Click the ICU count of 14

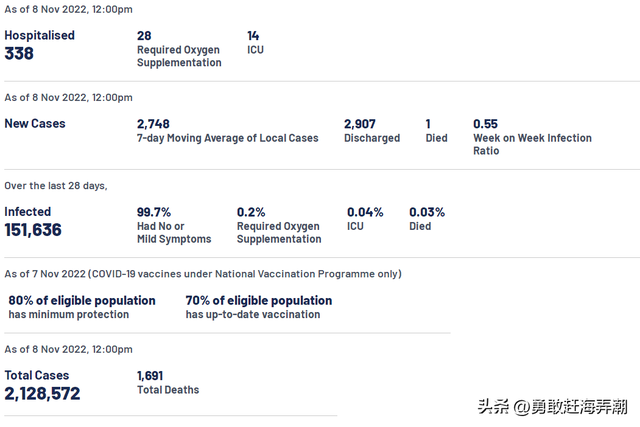(254, 36)
